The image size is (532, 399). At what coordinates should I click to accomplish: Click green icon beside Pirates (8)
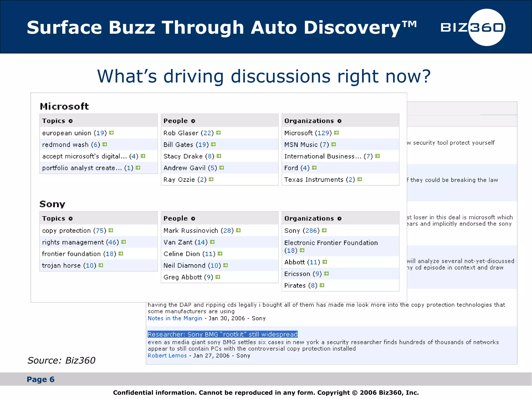[x=322, y=285]
